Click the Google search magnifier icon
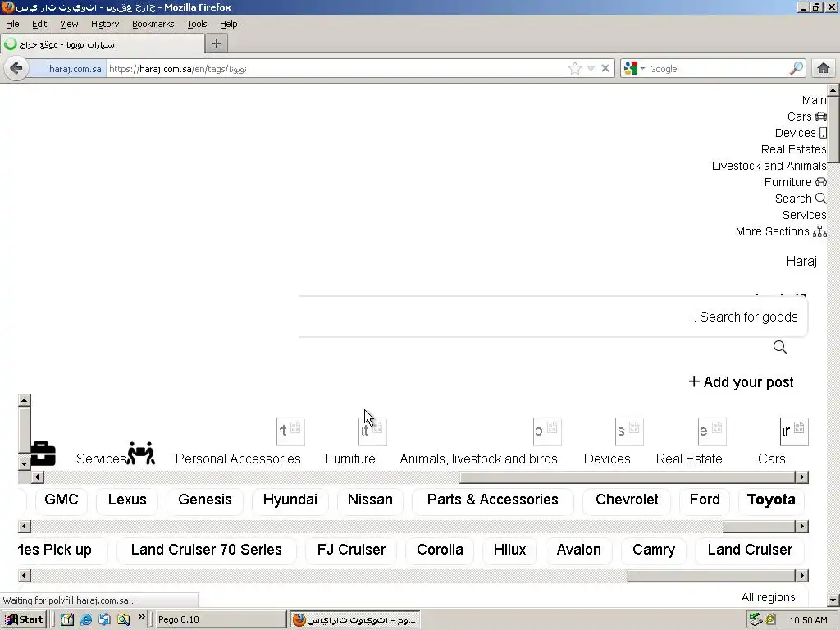This screenshot has width=840, height=630. pos(797,69)
